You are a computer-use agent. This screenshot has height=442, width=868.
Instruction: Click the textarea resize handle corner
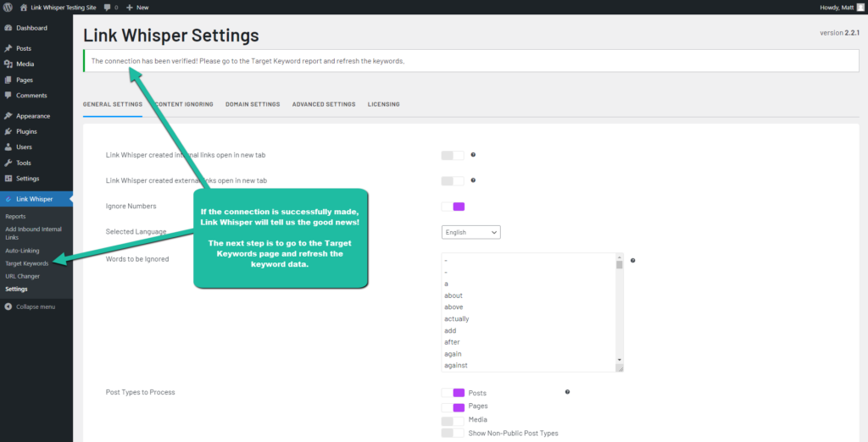tap(620, 368)
